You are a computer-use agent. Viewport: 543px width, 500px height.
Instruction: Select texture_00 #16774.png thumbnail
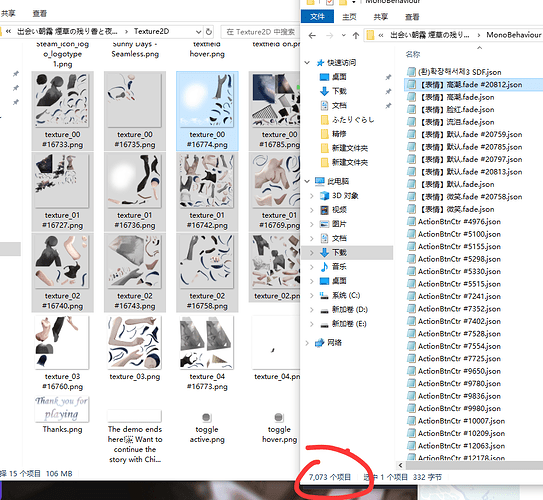(x=207, y=111)
